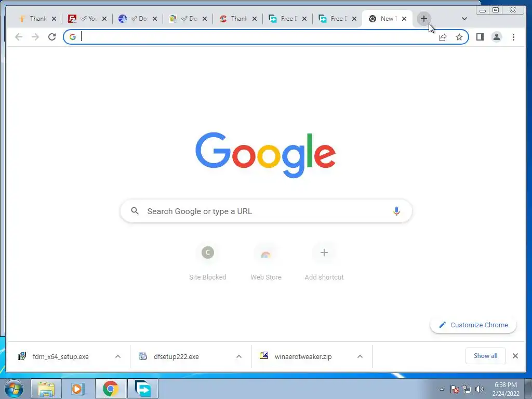
Task: Open the tab search dropdown chevron
Action: coord(464,19)
